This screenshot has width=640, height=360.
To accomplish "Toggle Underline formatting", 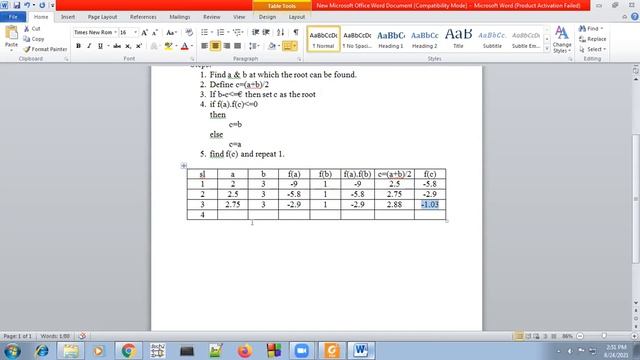I will pos(100,46).
